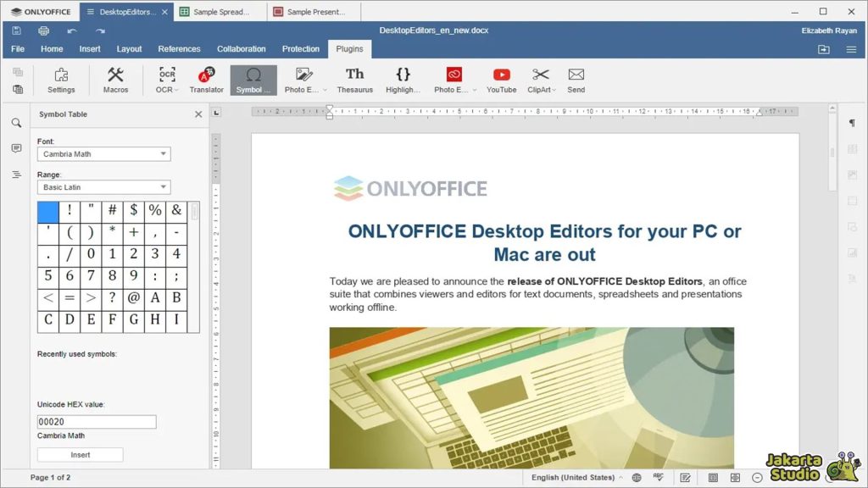Open the Send plugin
Screen dimensions: 868x488
pos(576,80)
